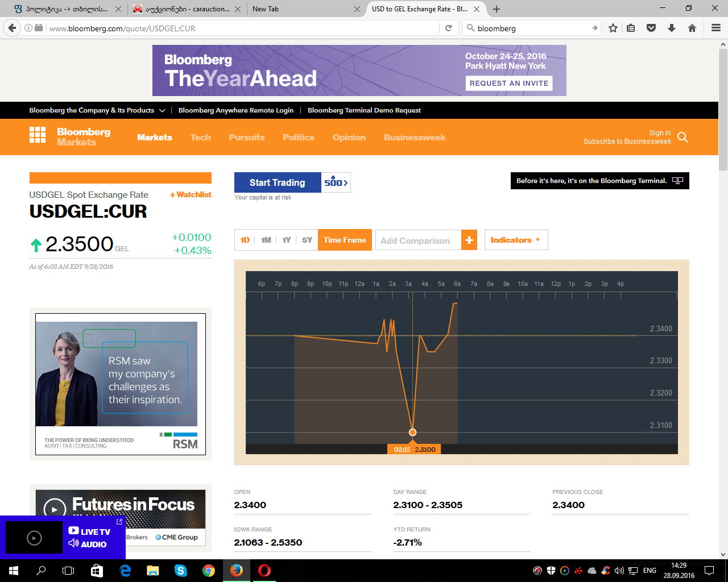Viewport: 728px width, 582px height.
Task: Open the Indicators dropdown
Action: click(x=516, y=240)
